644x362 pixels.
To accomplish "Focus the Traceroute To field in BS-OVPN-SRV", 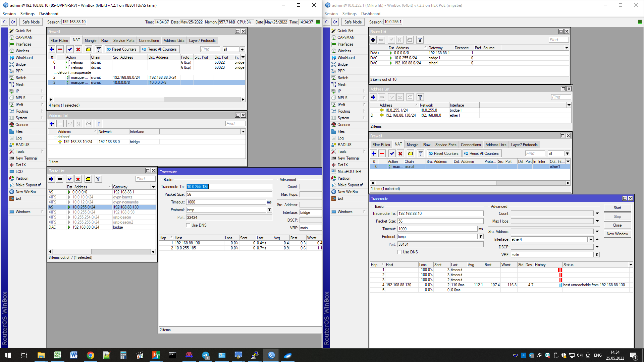I will coord(229,187).
